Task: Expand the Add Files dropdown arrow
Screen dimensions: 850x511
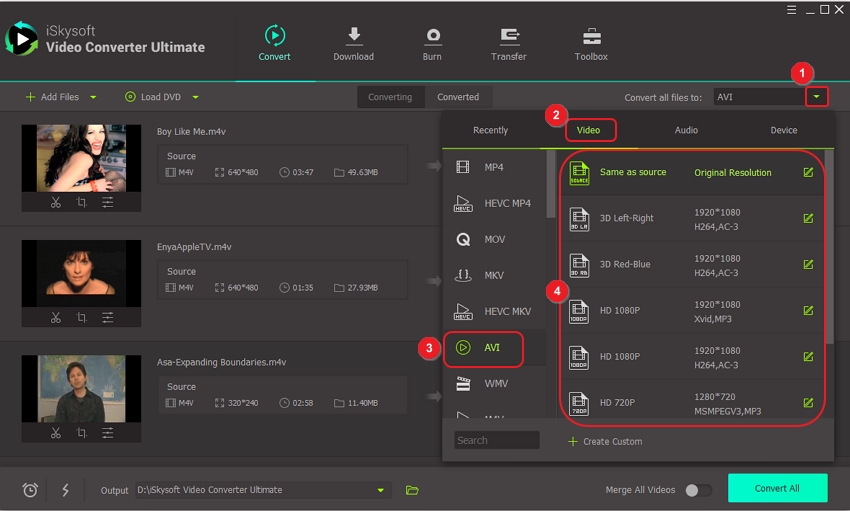Action: coord(94,97)
